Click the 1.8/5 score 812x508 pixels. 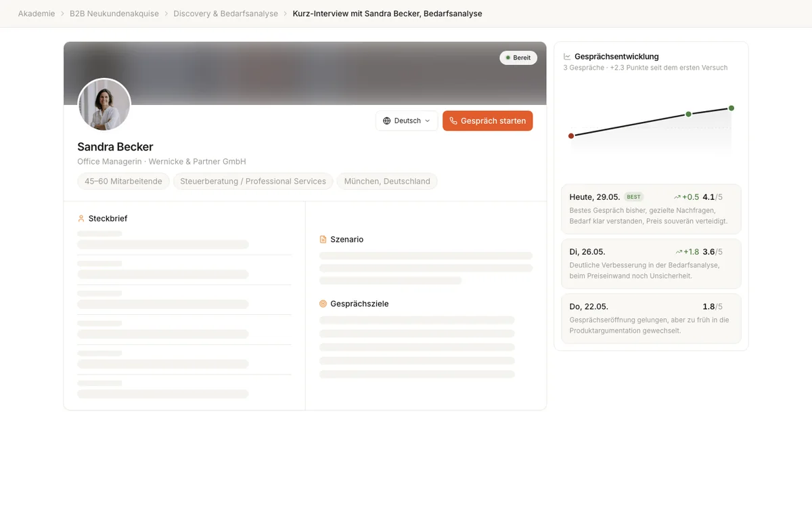pyautogui.click(x=713, y=307)
